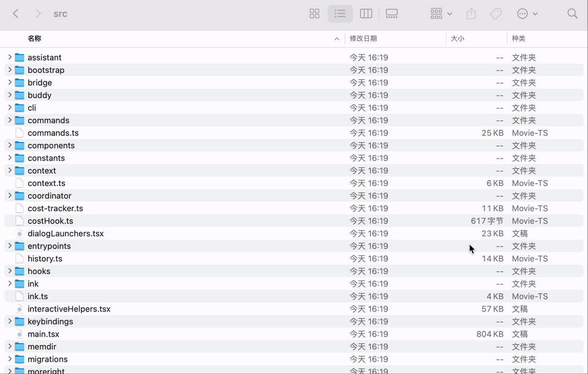The width and height of the screenshot is (588, 374).
Task: Sort by the 大小 column header
Action: (x=458, y=39)
